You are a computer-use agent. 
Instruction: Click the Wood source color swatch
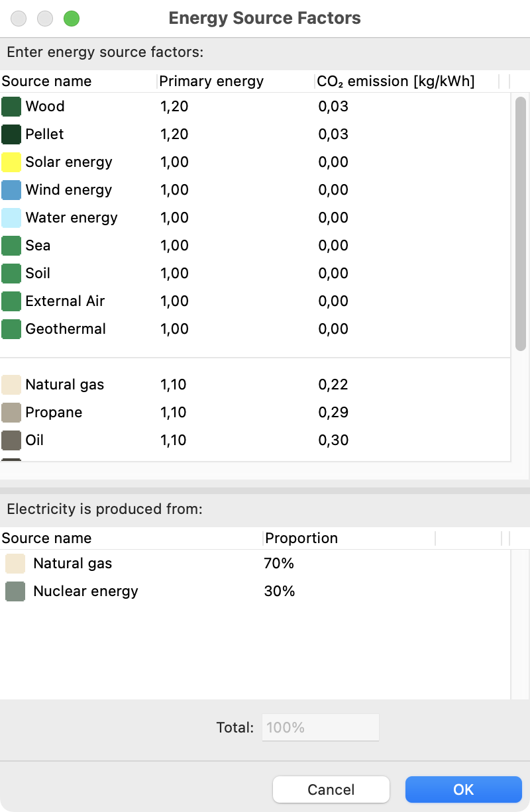coord(11,107)
